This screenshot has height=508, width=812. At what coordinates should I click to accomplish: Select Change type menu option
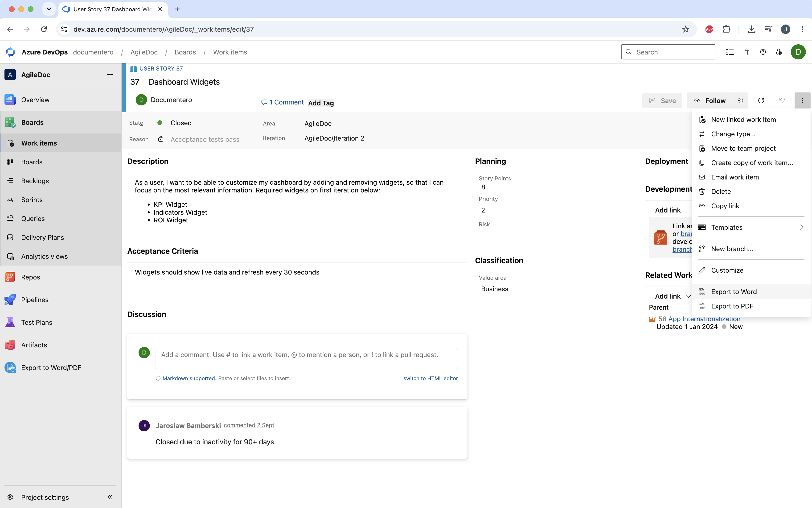[x=751, y=134]
